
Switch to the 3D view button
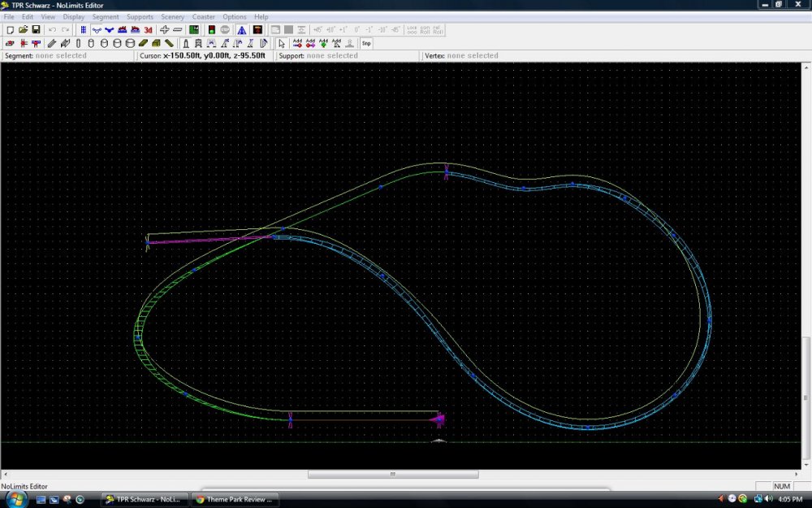tap(149, 30)
